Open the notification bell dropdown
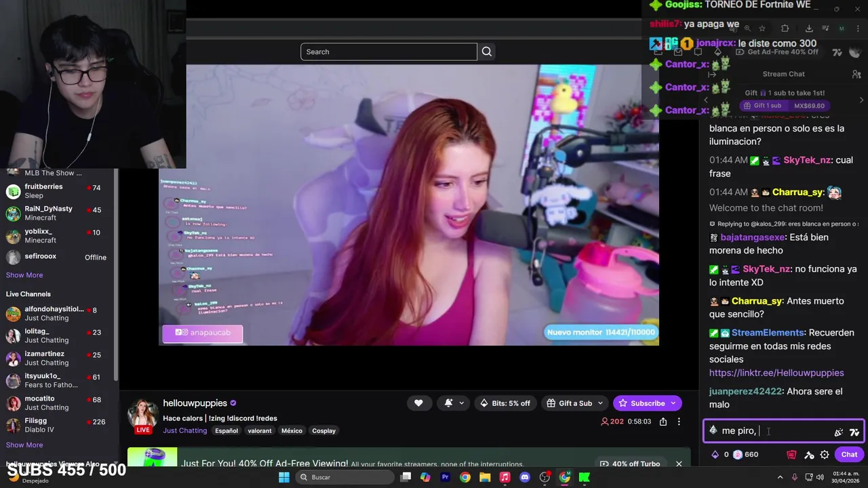Viewport: 868px width, 488px height. tap(454, 403)
